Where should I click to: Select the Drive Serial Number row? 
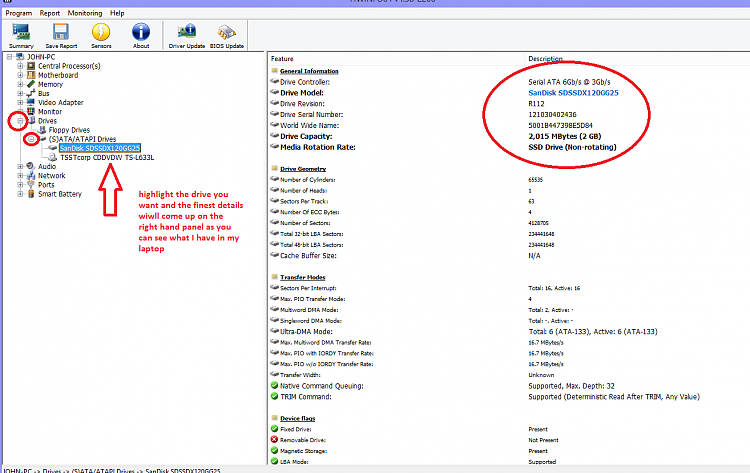(508, 115)
